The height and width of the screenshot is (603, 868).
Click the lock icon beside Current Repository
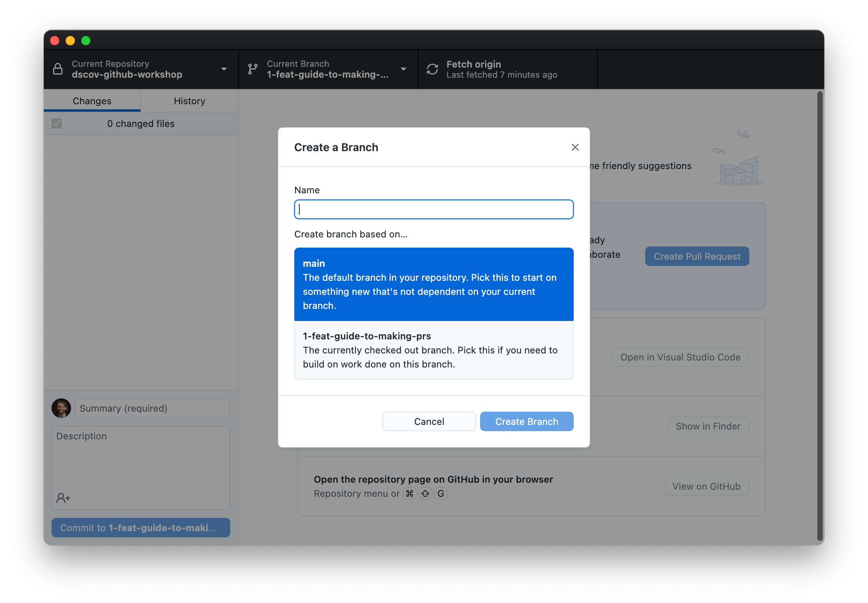58,69
